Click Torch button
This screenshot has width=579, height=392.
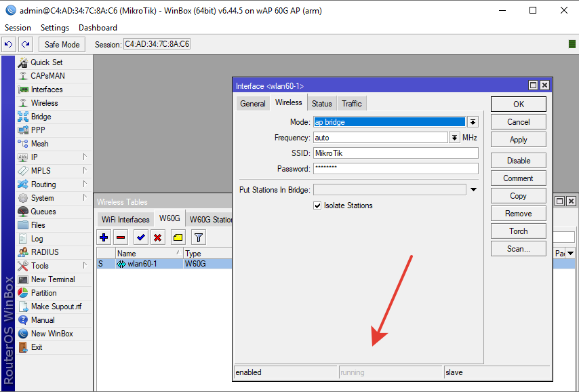click(519, 231)
